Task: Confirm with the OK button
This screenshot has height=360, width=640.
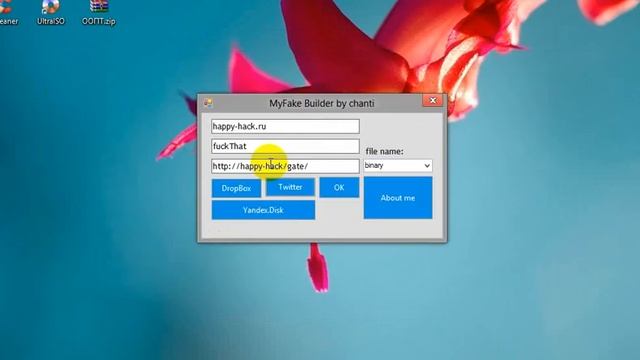Action: click(x=339, y=187)
